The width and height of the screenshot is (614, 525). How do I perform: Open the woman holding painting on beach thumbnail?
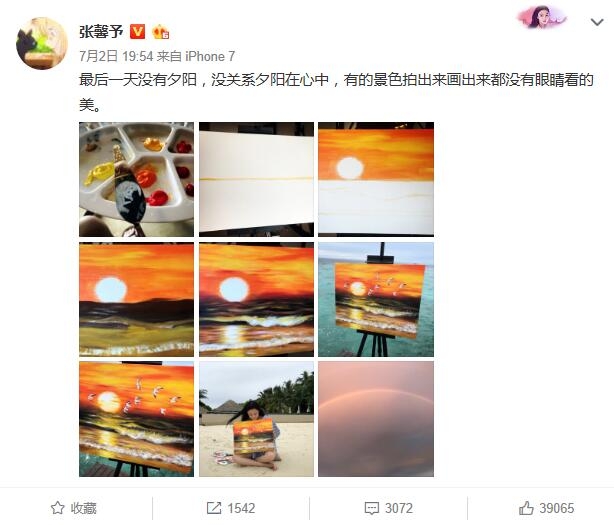256,419
